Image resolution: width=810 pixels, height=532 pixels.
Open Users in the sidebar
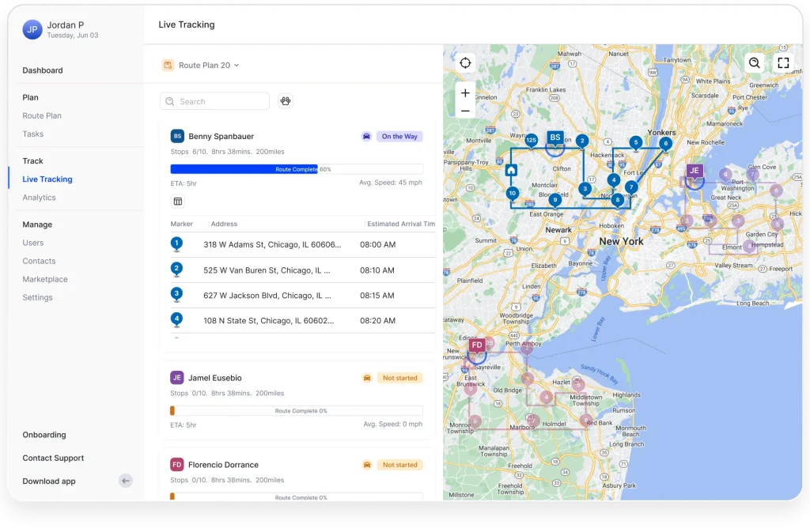(x=33, y=243)
